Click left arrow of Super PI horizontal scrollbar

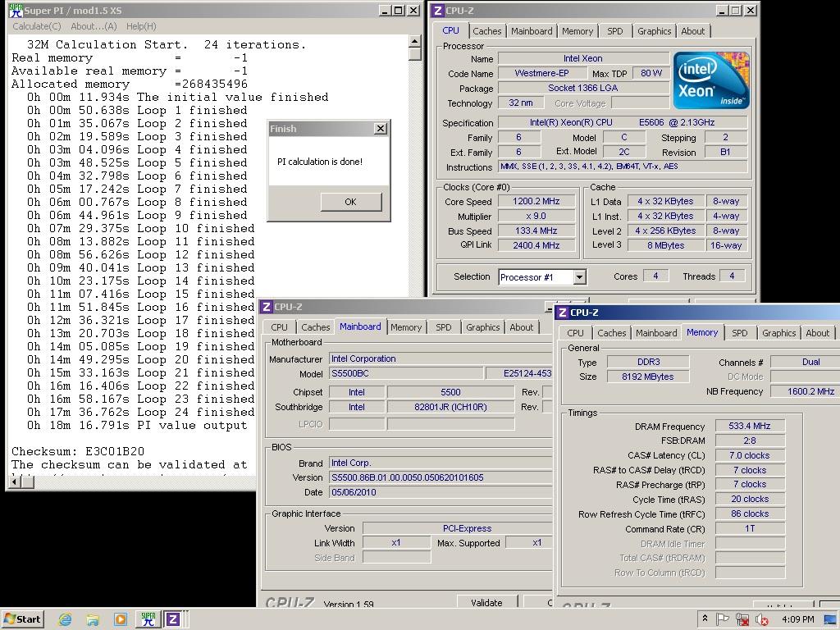[15, 482]
